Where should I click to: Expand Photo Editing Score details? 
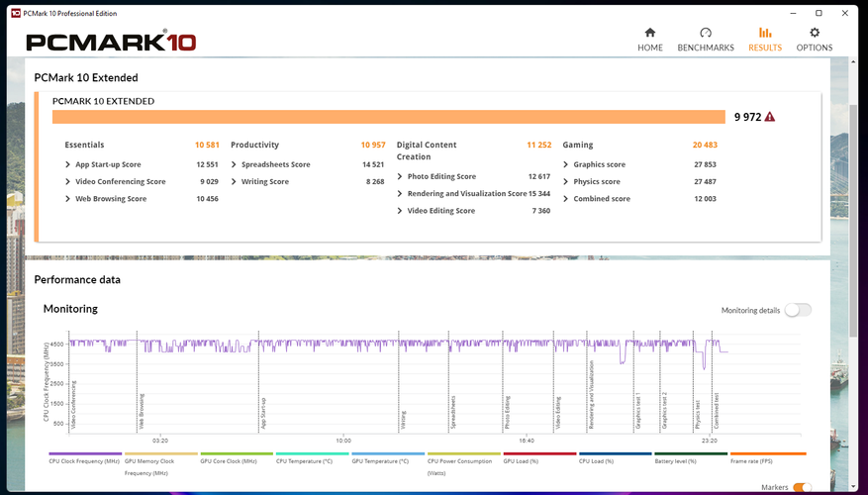[400, 177]
